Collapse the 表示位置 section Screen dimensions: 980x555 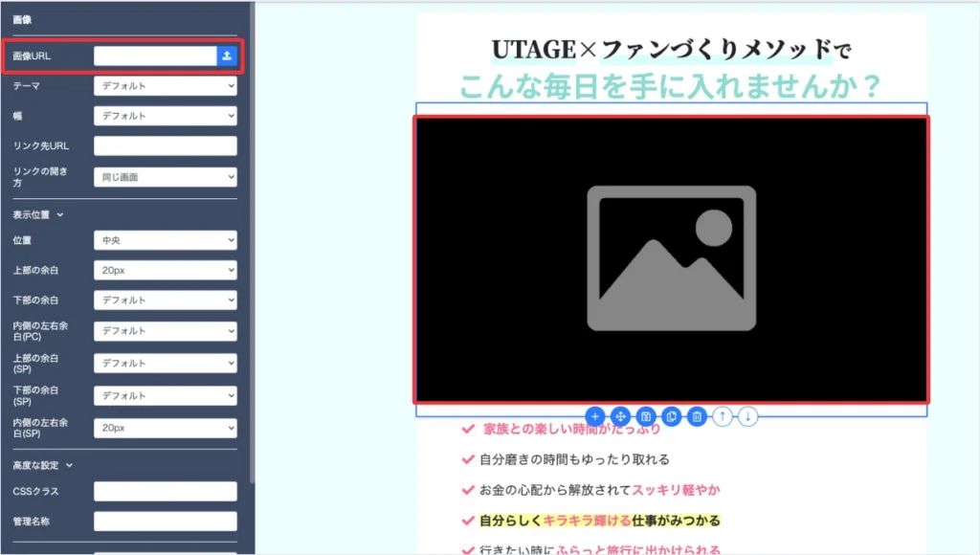pyautogui.click(x=38, y=214)
